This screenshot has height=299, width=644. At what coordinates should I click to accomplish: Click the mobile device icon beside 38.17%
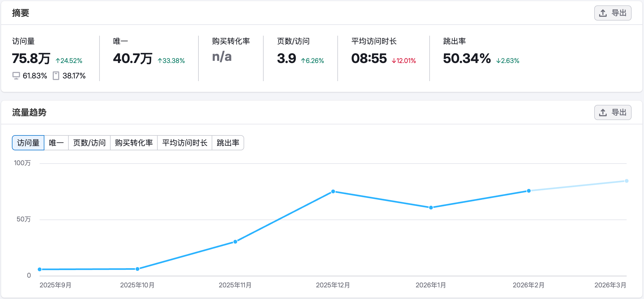pos(56,76)
